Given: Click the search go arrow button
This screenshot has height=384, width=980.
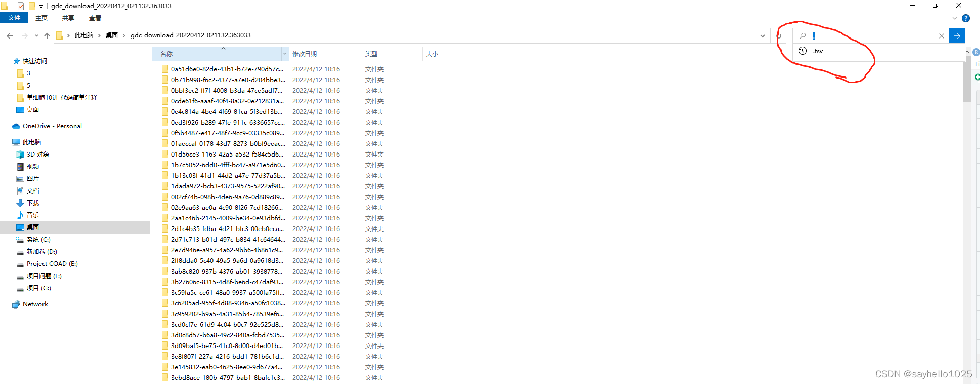Looking at the screenshot, I should pyautogui.click(x=957, y=35).
